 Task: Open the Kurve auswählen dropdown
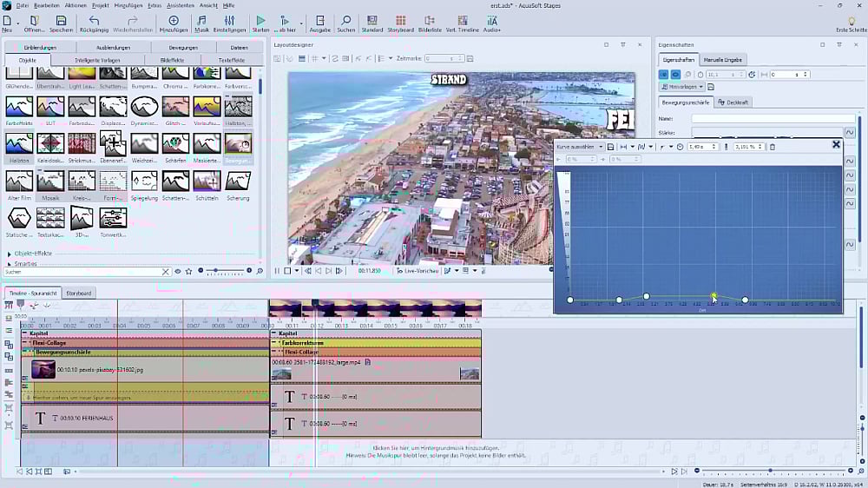579,147
